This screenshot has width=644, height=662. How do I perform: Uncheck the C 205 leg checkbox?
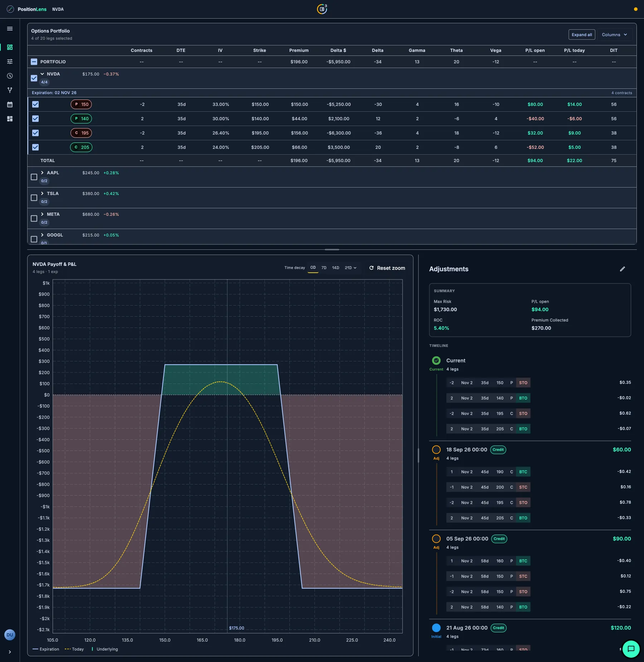coord(35,147)
